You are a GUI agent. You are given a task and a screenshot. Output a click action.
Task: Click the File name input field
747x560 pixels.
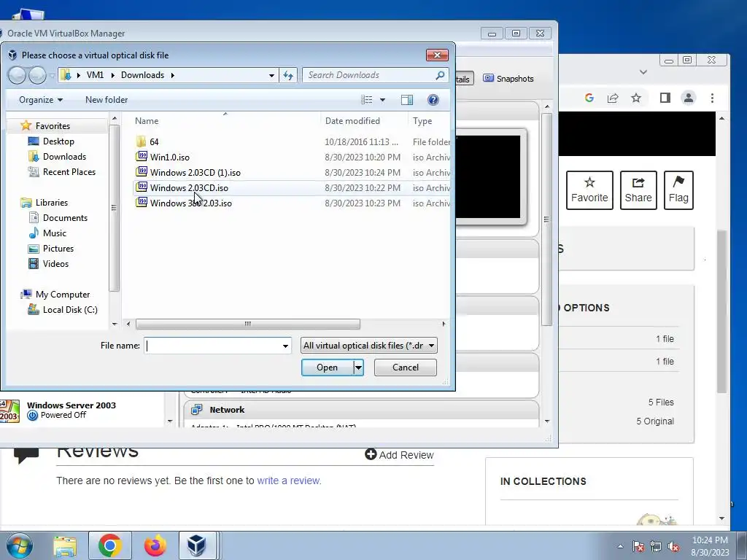point(212,346)
